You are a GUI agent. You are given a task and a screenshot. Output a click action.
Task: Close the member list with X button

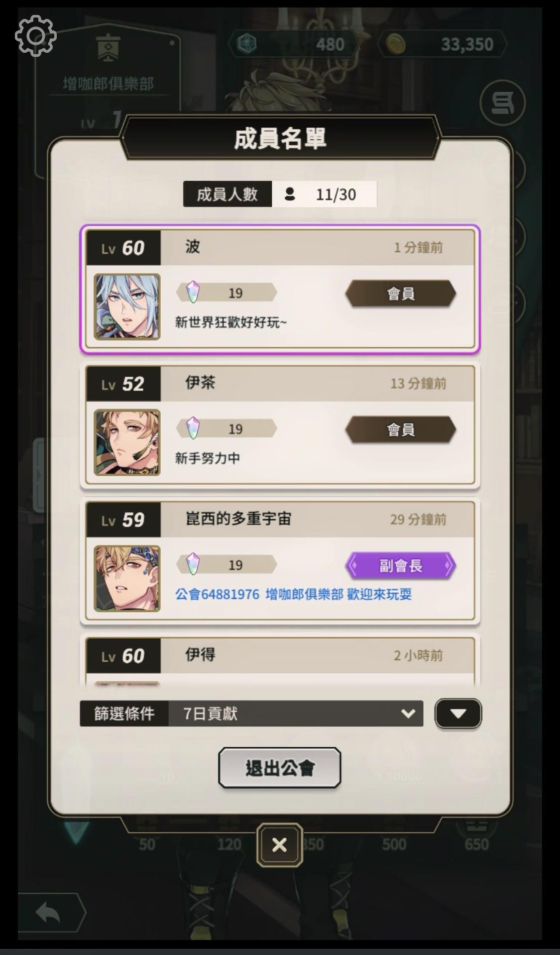click(x=280, y=845)
